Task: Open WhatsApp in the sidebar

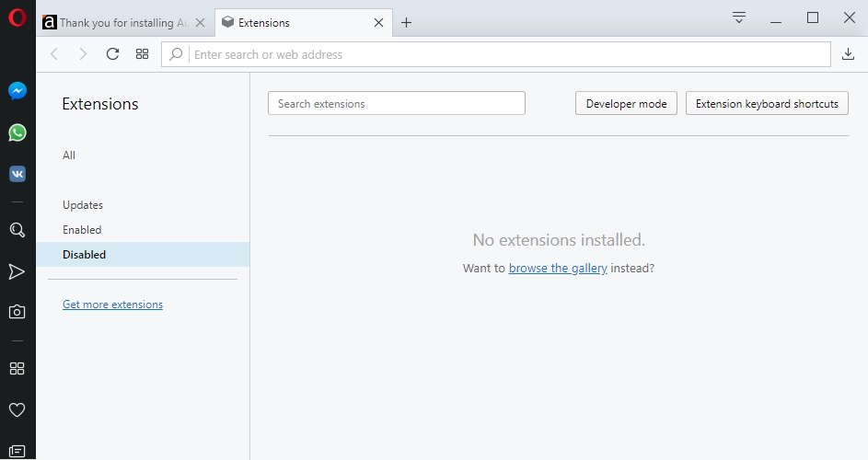Action: point(17,132)
